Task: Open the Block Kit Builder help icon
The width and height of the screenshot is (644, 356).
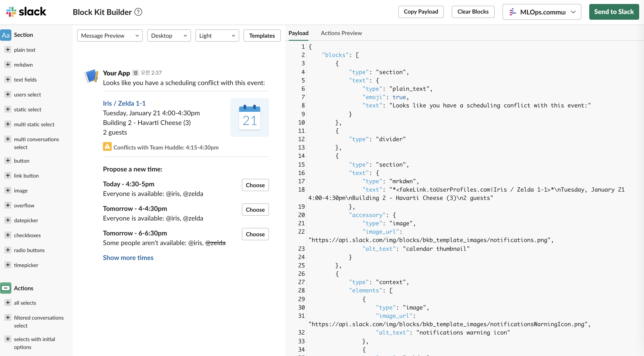Action: click(x=138, y=12)
